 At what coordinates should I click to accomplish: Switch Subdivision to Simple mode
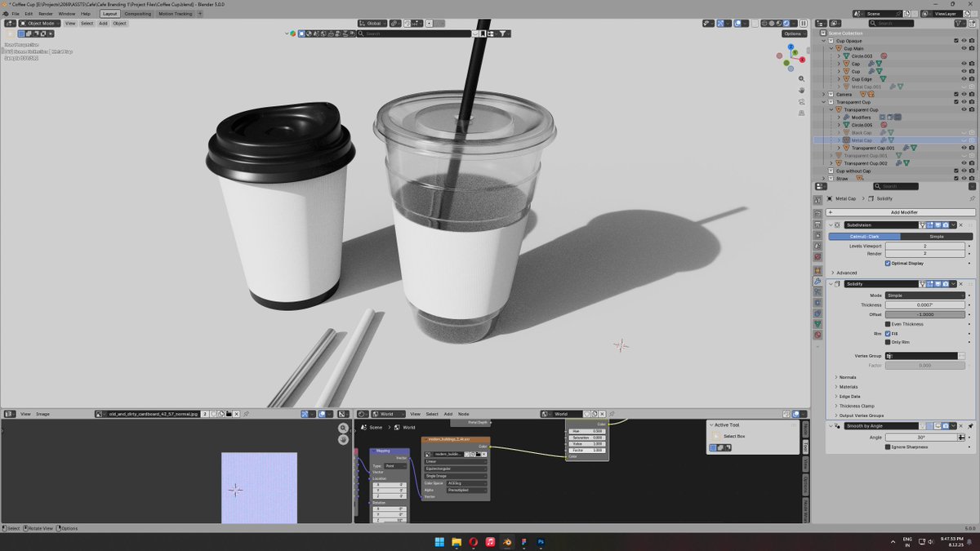936,237
